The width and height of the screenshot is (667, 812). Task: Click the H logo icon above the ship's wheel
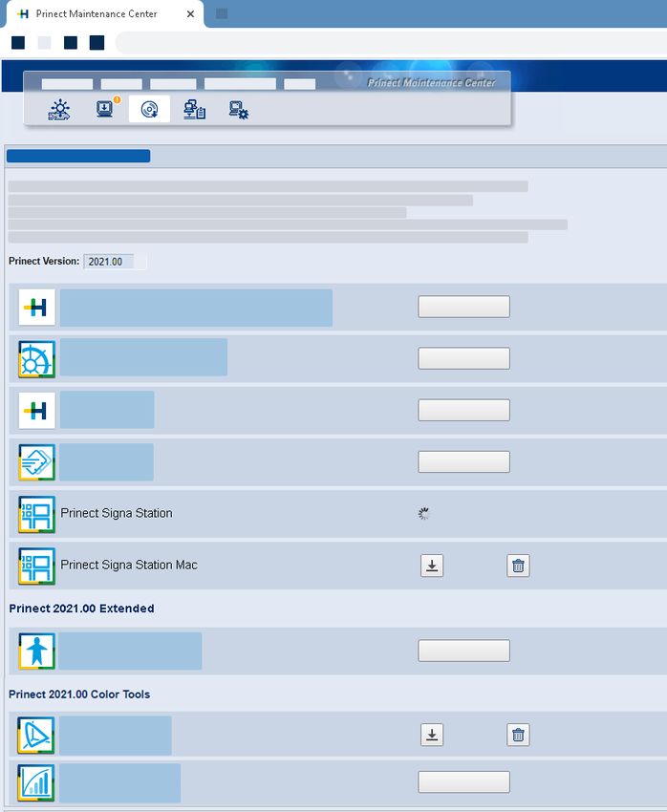pyautogui.click(x=36, y=307)
